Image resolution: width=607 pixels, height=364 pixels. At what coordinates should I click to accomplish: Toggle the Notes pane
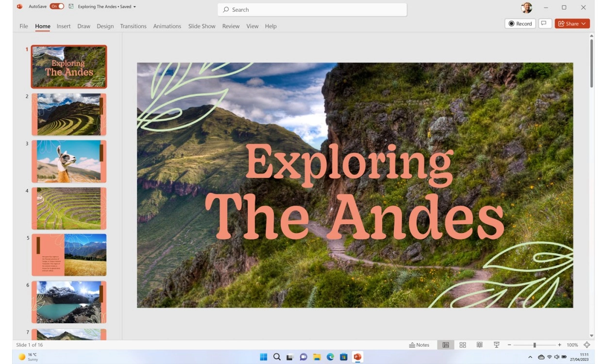point(419,345)
